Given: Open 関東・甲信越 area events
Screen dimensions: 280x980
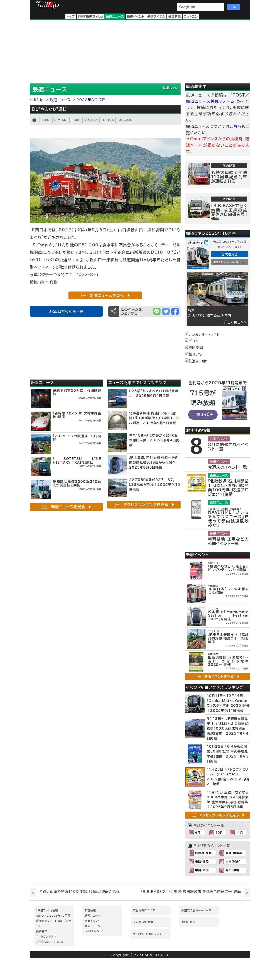Looking at the screenshot, I should pyautogui.click(x=232, y=853).
